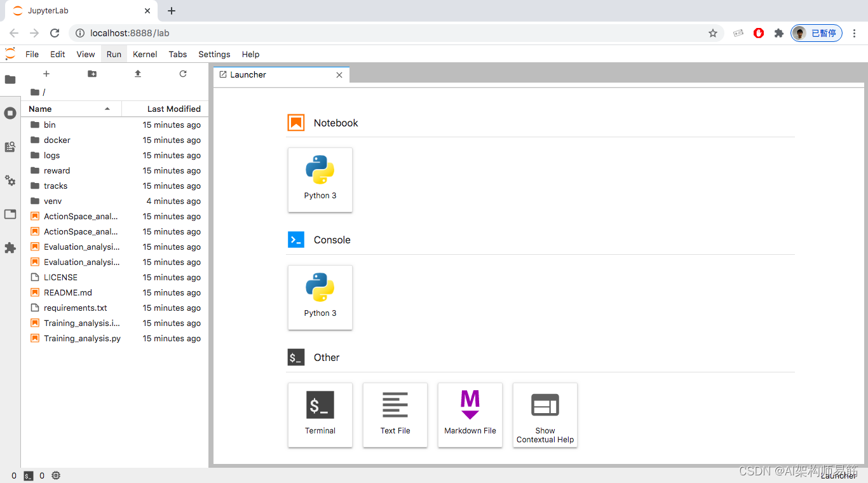The image size is (868, 483).
Task: Open the Tabs menu
Action: coord(178,54)
